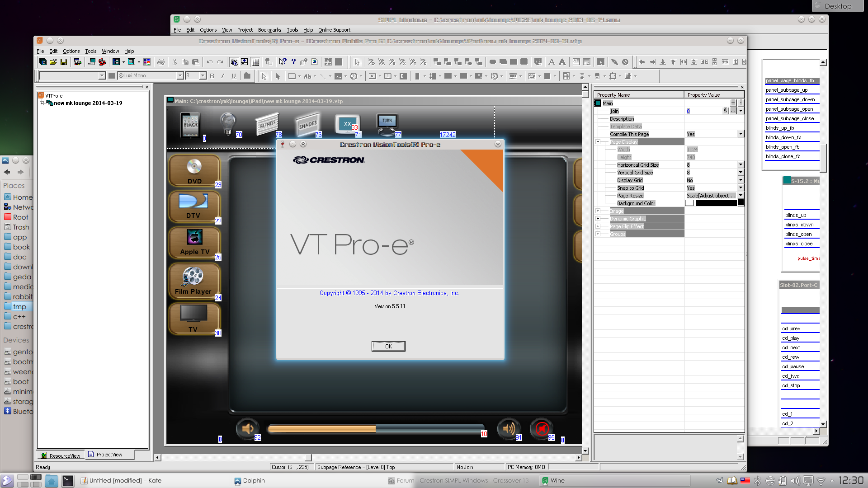Select the Options menu in VTPro-e
Viewport: 868px width, 488px height.
click(x=71, y=51)
